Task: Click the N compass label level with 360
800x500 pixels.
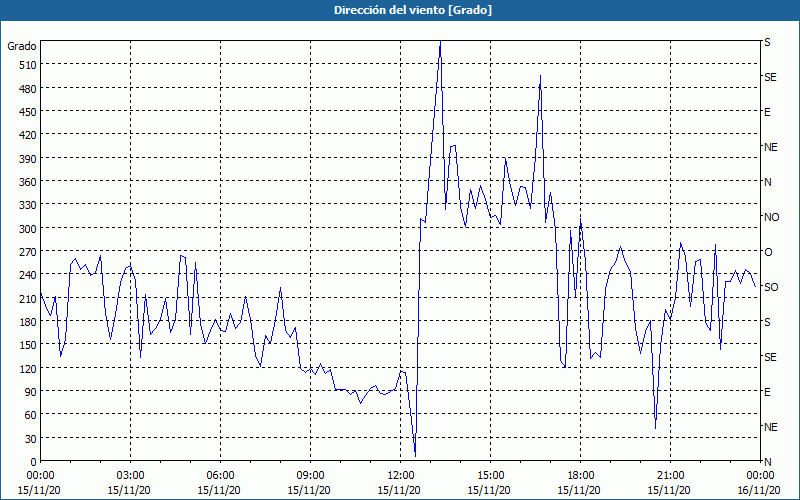Action: (x=767, y=182)
